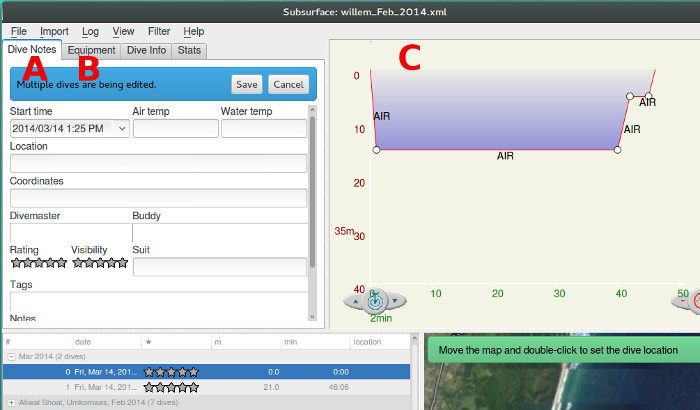Collapse the Mar 2014 dive group
The width and height of the screenshot is (700, 410).
point(11,356)
